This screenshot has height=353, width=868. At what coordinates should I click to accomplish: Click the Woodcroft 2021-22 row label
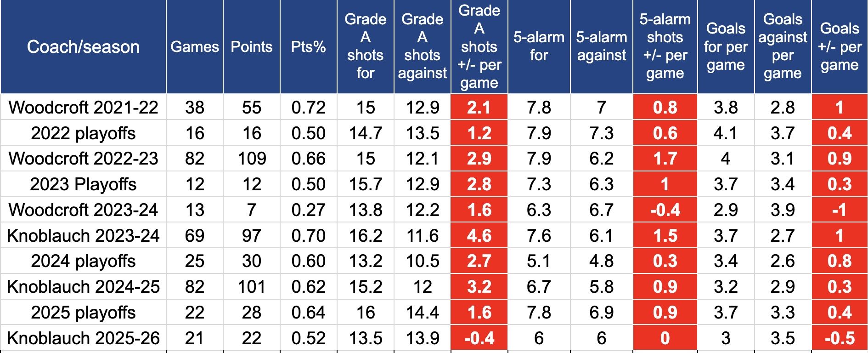pos(83,108)
